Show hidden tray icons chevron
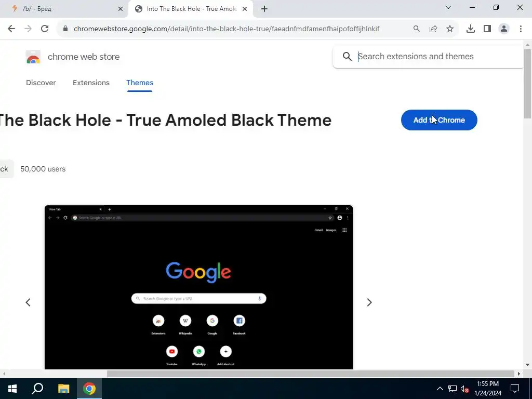 440,389
